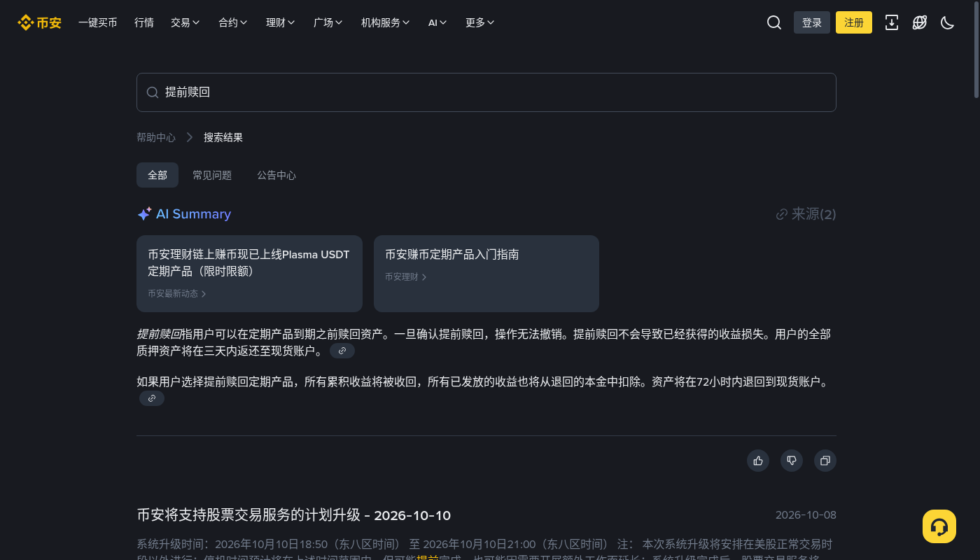Click the thumbs down feedback icon
This screenshot has width=980, height=560.
point(792,461)
